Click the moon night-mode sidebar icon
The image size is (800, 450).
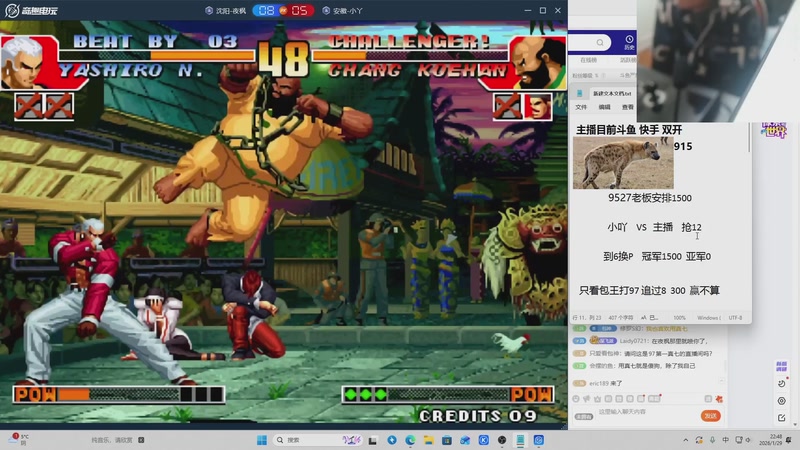click(x=782, y=383)
